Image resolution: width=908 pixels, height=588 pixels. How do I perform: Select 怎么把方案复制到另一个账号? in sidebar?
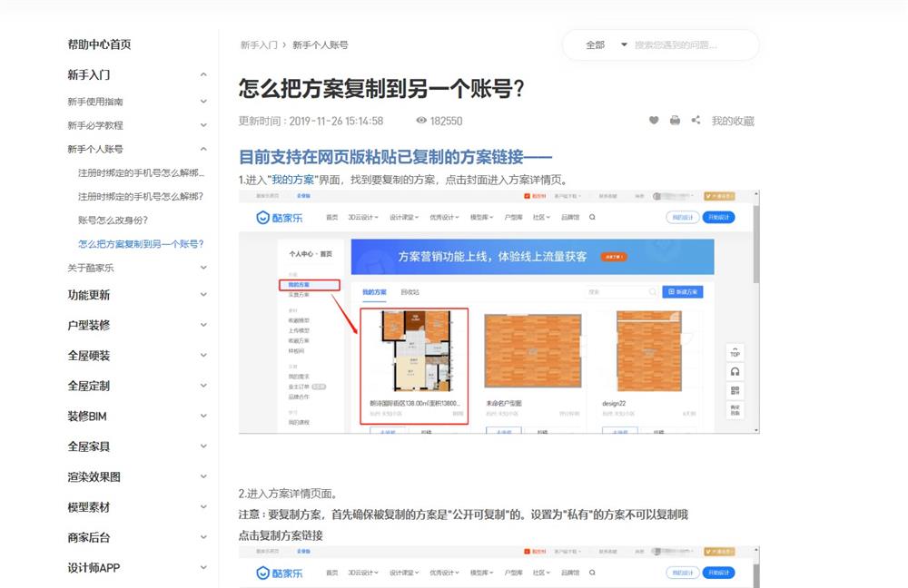141,244
